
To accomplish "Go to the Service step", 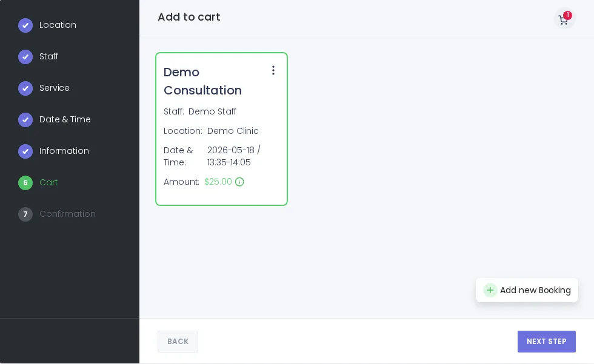I will 55,88.
